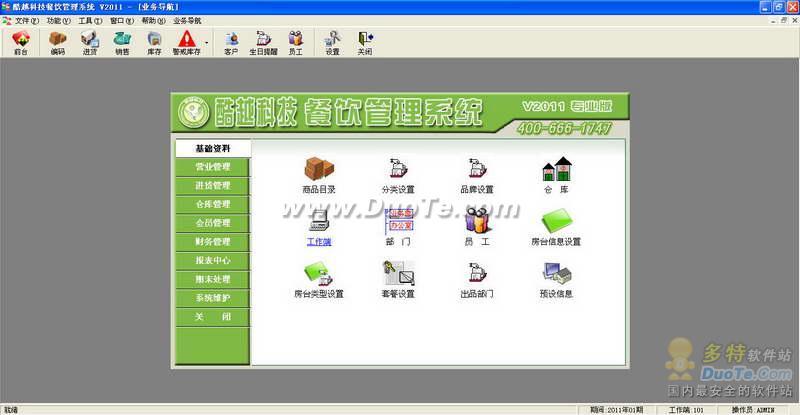Click the 编码 coding toolbar icon
The image size is (800, 415).
point(58,43)
